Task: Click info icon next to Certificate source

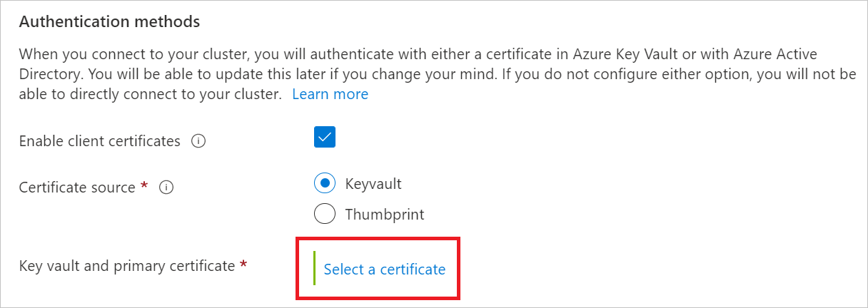Action: pyautogui.click(x=166, y=188)
